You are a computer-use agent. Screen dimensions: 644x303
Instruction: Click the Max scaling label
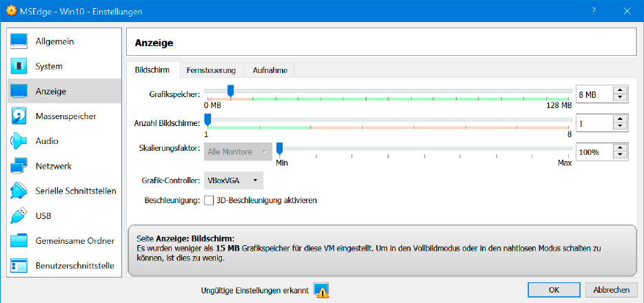(x=565, y=163)
